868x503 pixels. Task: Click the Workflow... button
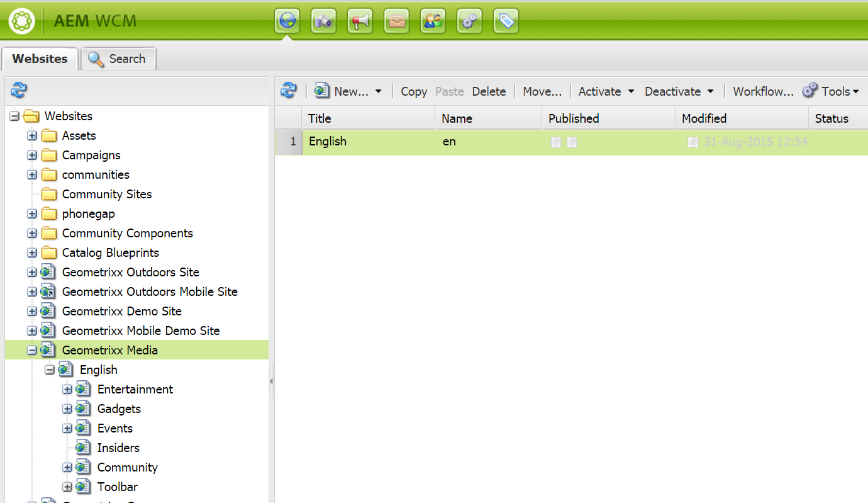(763, 91)
